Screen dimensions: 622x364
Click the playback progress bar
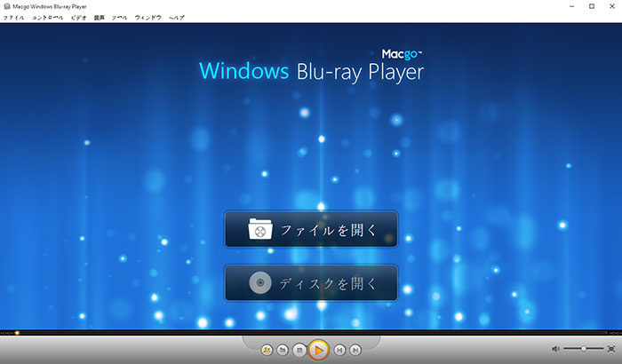[311, 333]
